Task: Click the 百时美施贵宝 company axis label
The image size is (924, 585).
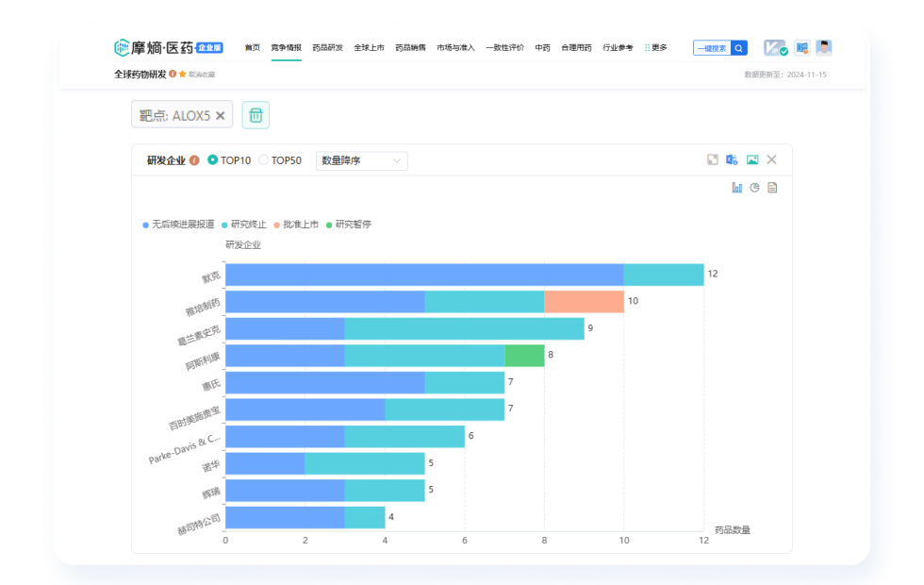Action: 194,418
